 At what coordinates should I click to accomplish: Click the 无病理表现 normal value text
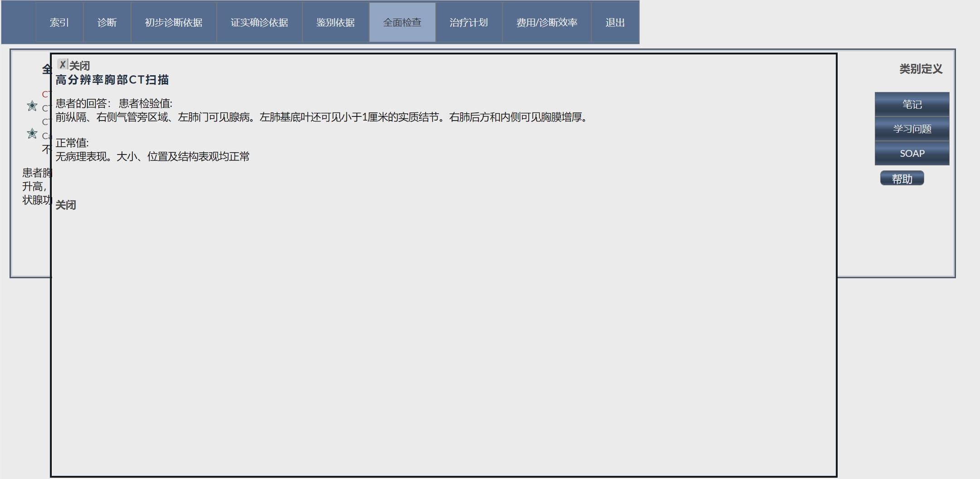pyautogui.click(x=152, y=156)
